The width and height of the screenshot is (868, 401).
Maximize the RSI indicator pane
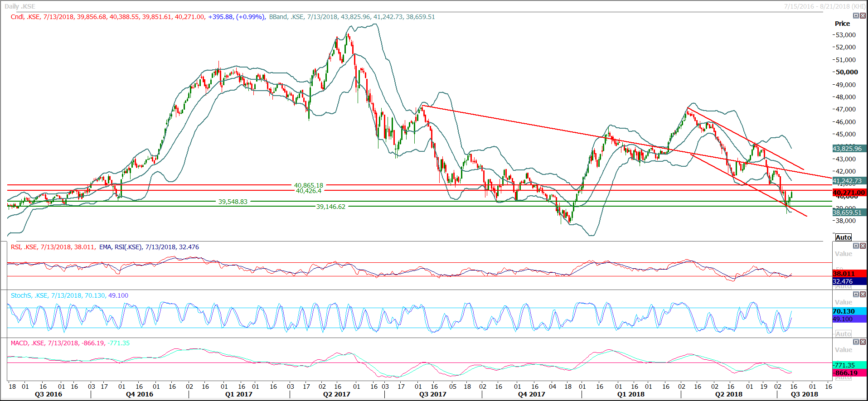tap(856, 246)
